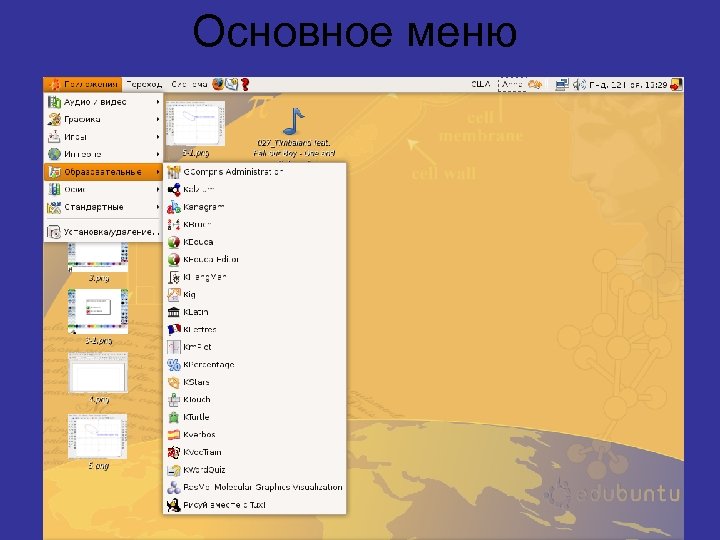Open Установка/удаление menu entry
This screenshot has height=540, width=720.
[103, 232]
